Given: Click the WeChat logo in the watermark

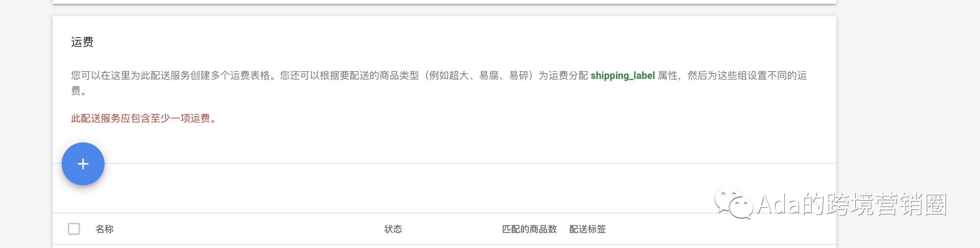Looking at the screenshot, I should tap(733, 203).
